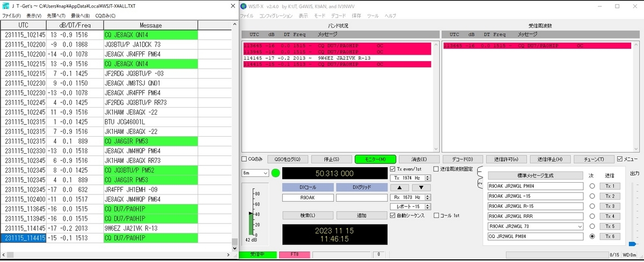Click the down arrow frequency shift button
Image resolution: width=644 pixels, height=262 pixels.
click(421, 188)
